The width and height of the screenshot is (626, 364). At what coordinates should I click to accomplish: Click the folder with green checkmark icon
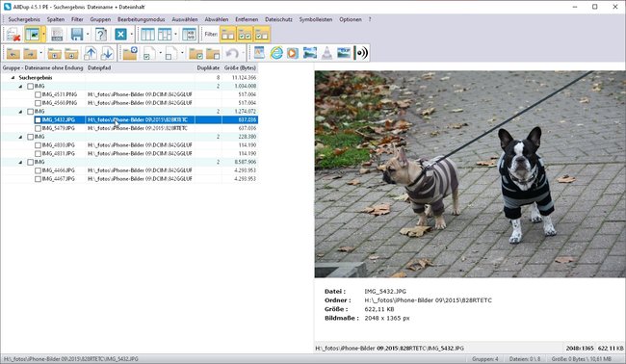coord(196,53)
